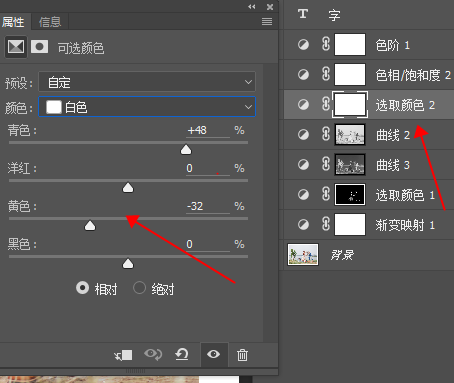Click the 曲线 2 adjustment icon
The height and width of the screenshot is (383, 454).
[x=303, y=134]
